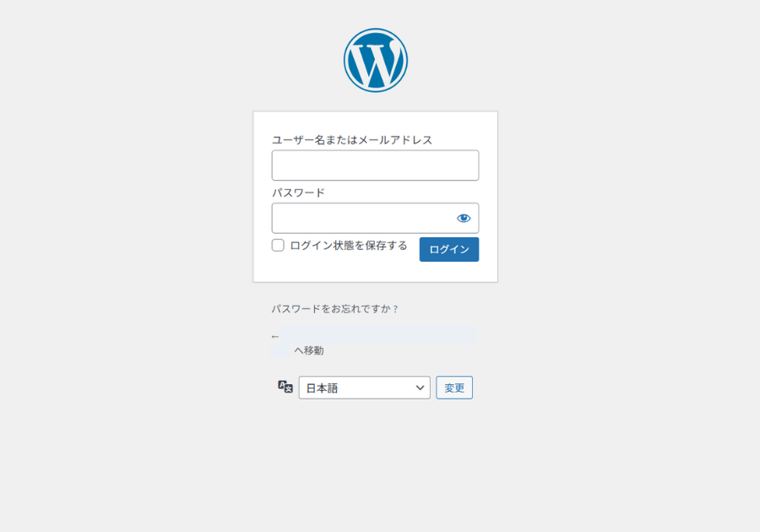
Task: Follow the へ移動 site link text
Action: (x=309, y=350)
